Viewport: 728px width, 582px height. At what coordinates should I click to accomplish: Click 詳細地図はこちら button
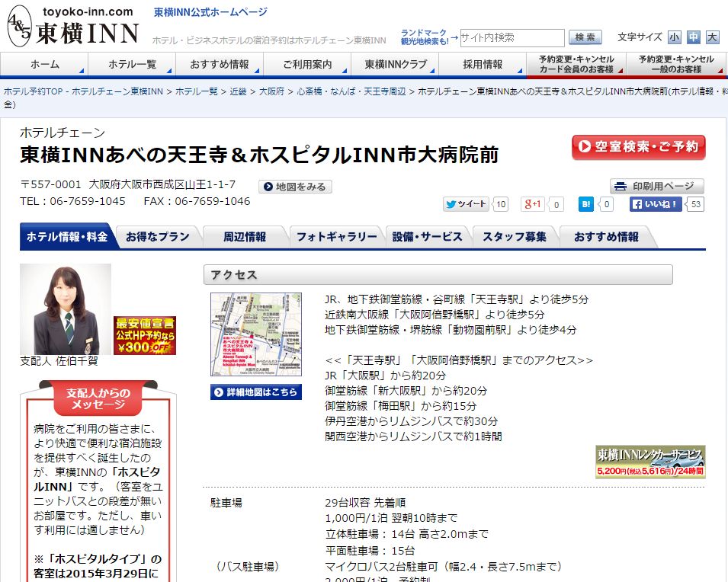[256, 392]
